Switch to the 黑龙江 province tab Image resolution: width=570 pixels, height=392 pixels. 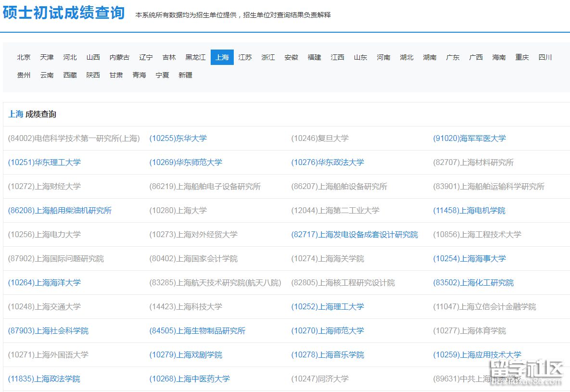tap(195, 57)
